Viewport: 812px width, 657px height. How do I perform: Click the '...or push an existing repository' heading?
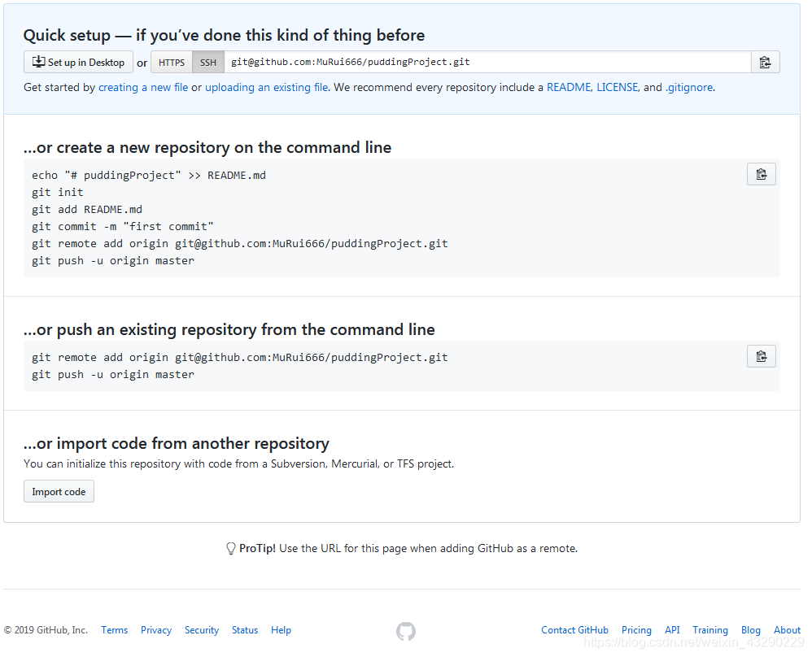229,330
